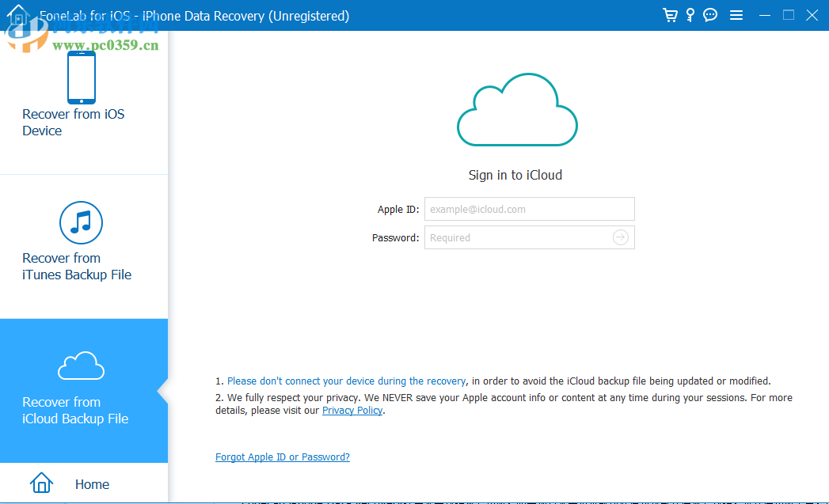The image size is (829, 504).
Task: Open the shopping cart purchase icon
Action: (x=669, y=14)
